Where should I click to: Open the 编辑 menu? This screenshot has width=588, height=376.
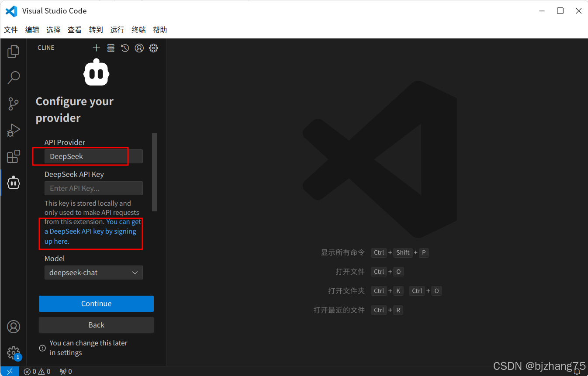click(32, 30)
